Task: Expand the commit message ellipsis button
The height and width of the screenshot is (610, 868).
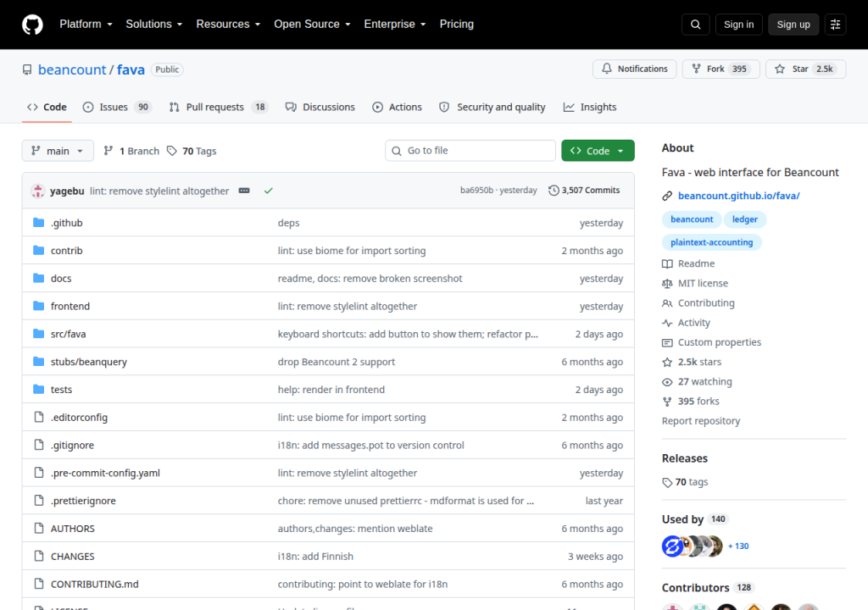Action: tap(244, 191)
